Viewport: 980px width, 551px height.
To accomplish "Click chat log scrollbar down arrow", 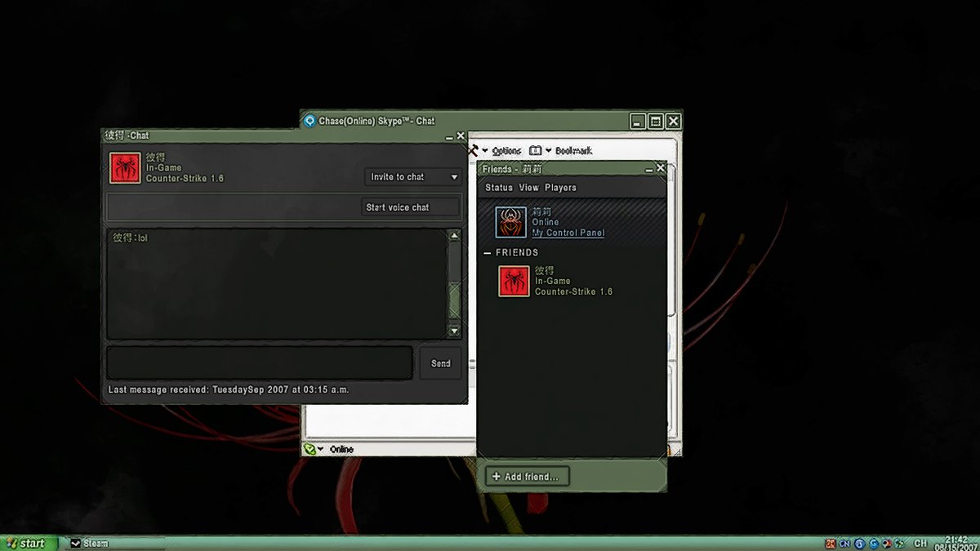I will point(455,331).
